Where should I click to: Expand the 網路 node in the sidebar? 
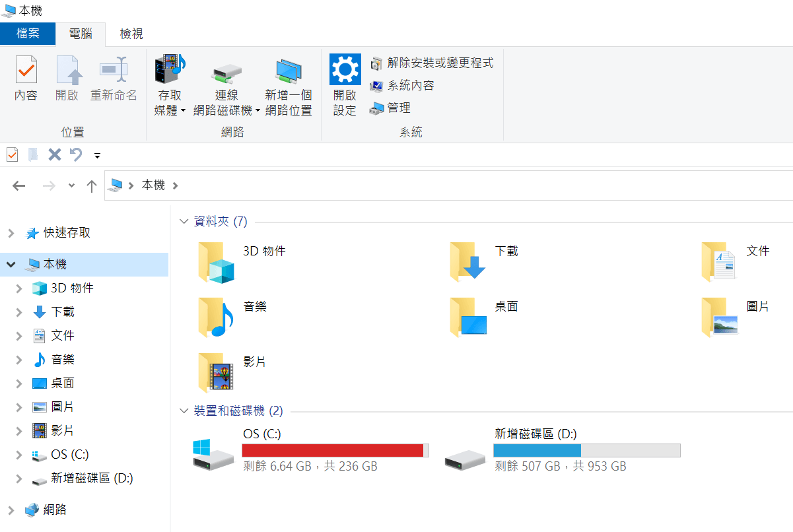coord(11,510)
